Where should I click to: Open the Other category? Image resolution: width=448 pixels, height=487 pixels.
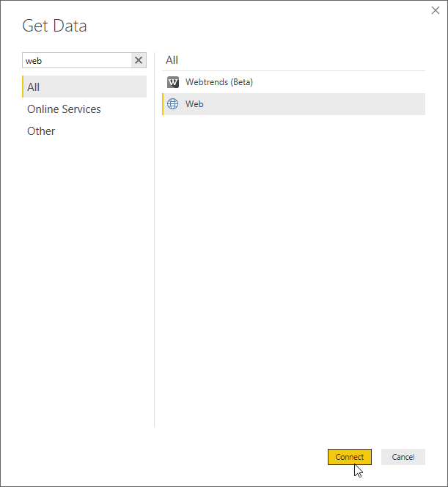tap(41, 131)
